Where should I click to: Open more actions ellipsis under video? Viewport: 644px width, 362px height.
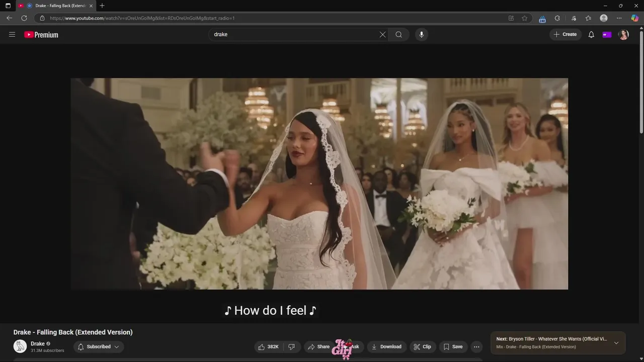pos(476,347)
